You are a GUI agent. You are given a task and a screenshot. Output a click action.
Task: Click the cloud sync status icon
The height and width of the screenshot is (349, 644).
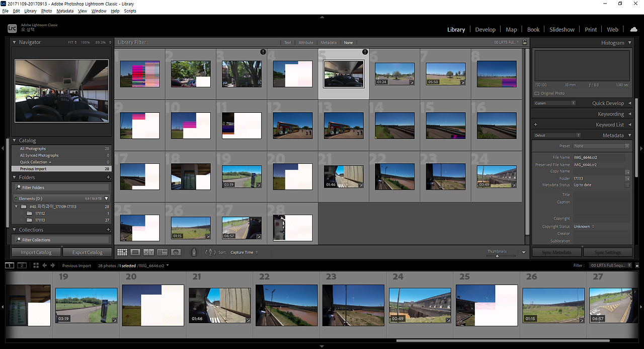point(633,29)
